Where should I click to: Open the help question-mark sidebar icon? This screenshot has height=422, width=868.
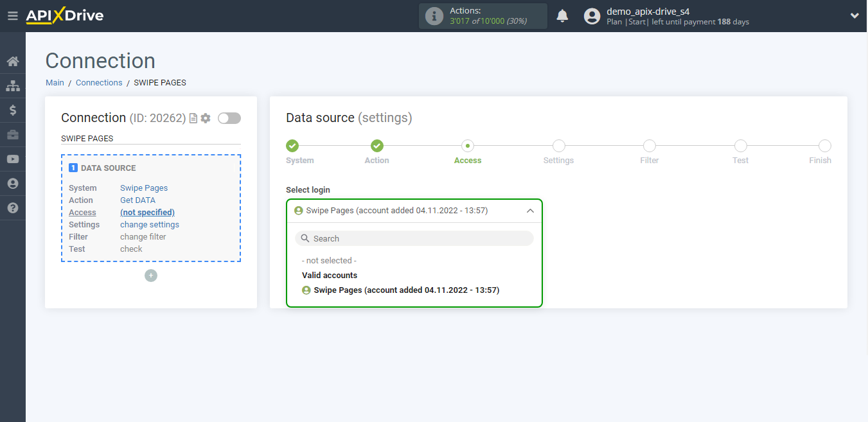[13, 208]
